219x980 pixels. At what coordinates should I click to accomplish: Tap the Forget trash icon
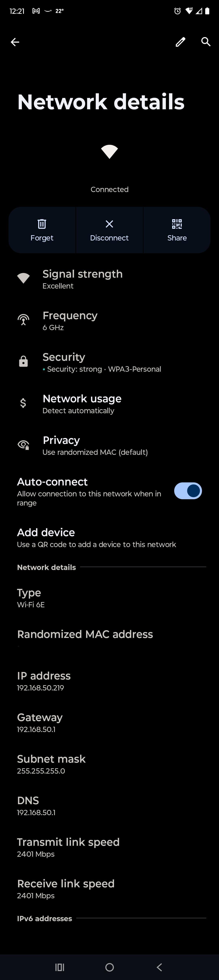point(42,224)
